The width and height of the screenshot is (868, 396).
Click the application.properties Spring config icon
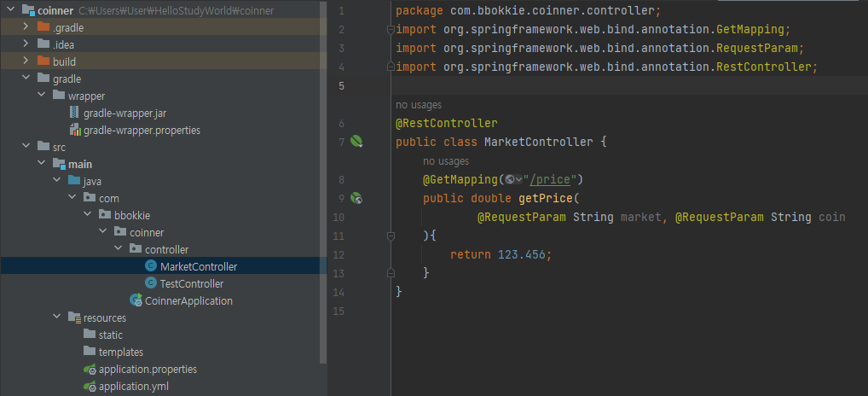(x=90, y=369)
